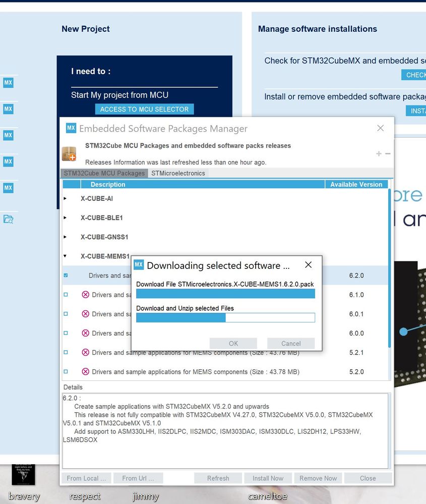Close the Downloading selected software dialog
This screenshot has height=504, width=426.
coord(308,264)
